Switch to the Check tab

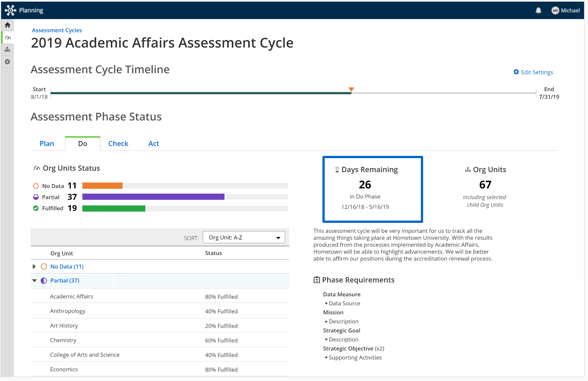coord(118,144)
